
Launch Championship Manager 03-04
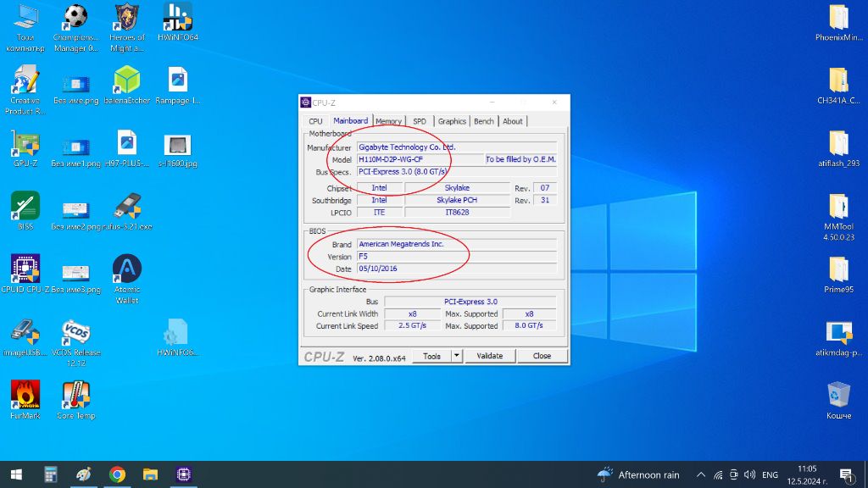[76, 17]
